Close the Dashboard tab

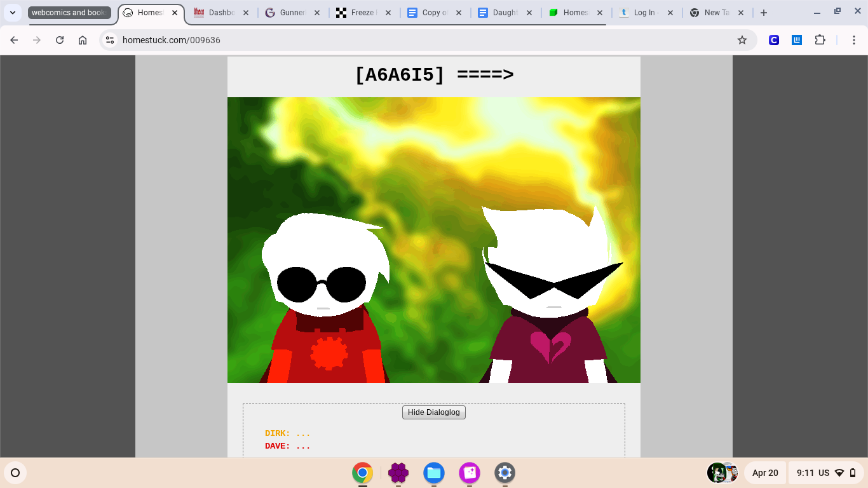246,13
